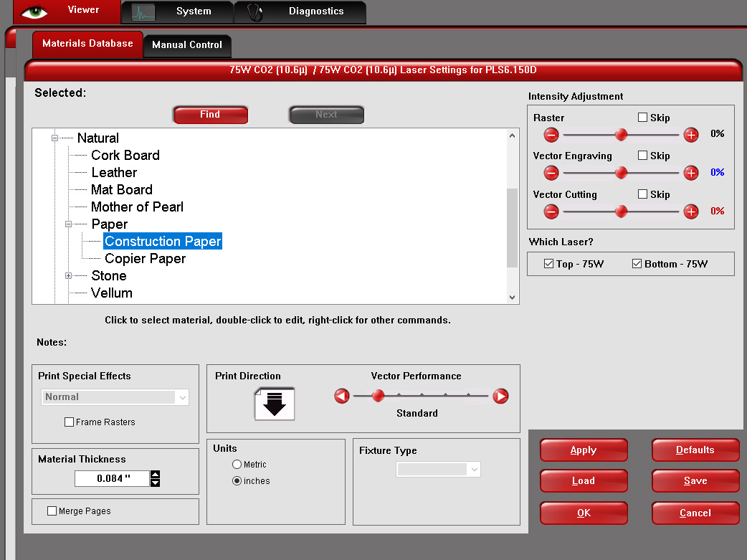Select the Paper node label
The image size is (747, 560).
[110, 224]
